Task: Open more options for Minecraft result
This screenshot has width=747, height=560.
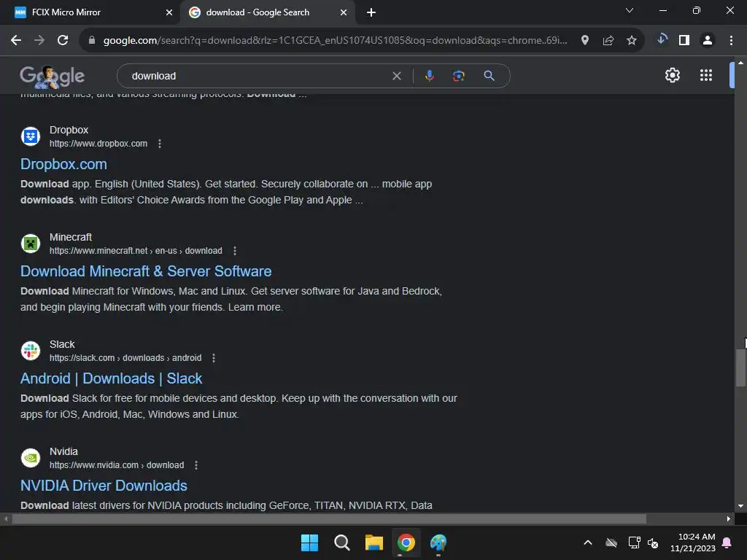Action: point(234,251)
